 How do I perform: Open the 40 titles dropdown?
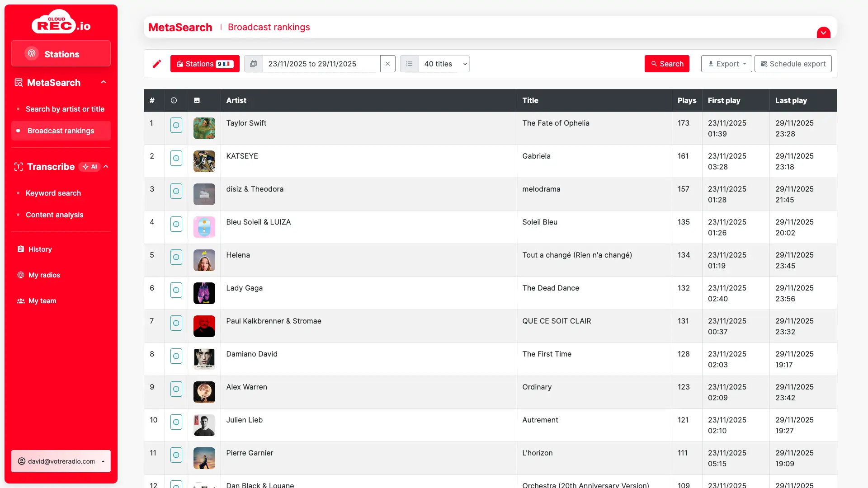point(444,64)
